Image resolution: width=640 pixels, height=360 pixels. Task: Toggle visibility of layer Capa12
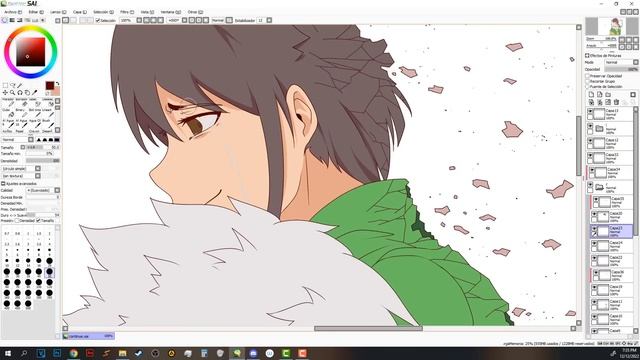click(x=590, y=140)
